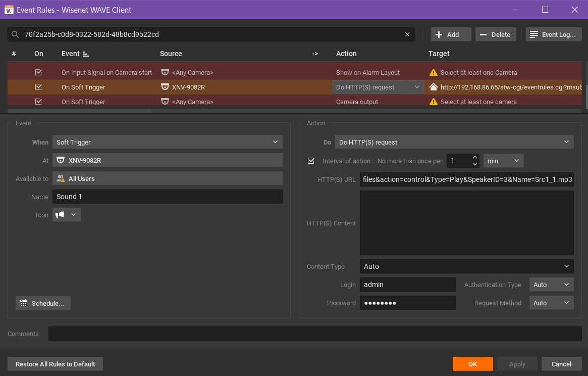Viewport: 588px width, 376px height.
Task: Click the Available to All Users selector
Action: click(x=167, y=178)
